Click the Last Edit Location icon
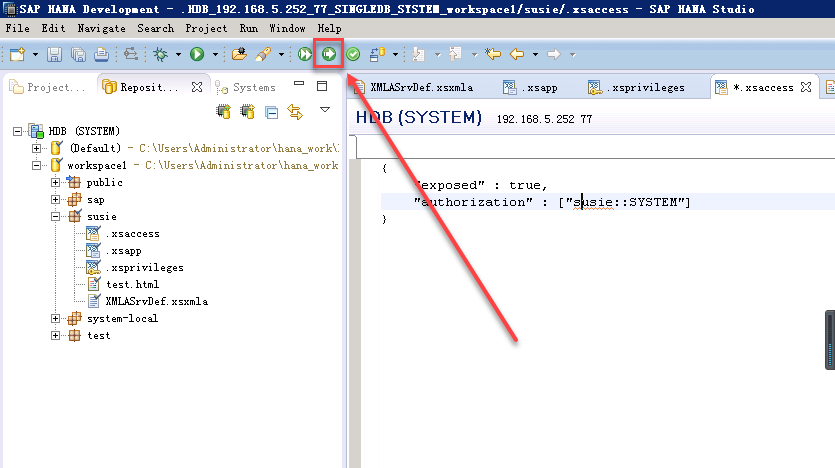The image size is (835, 468). (x=493, y=54)
